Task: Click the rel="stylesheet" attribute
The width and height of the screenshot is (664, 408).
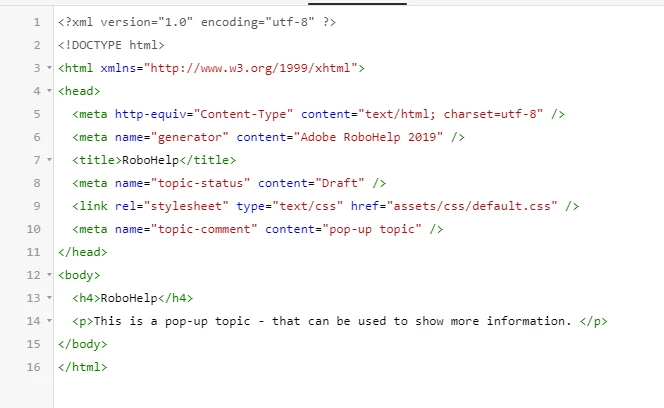Action: click(x=172, y=206)
